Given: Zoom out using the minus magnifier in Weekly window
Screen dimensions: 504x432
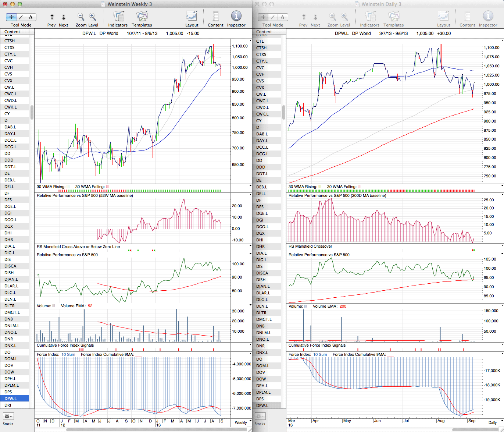Looking at the screenshot, I should [x=81, y=17].
